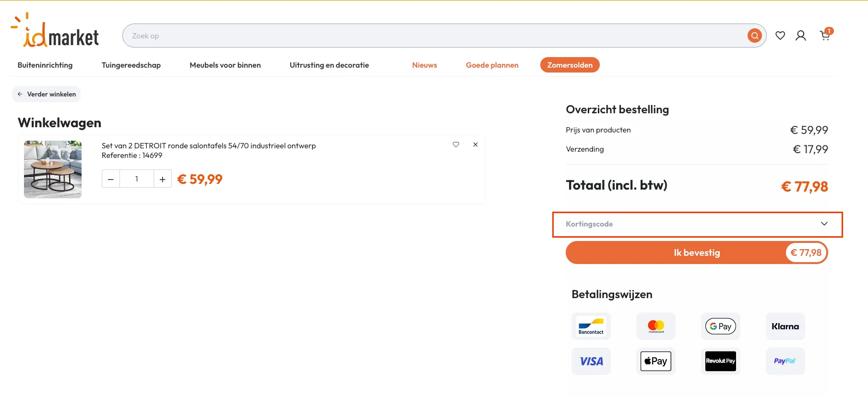
Task: Click the Apple Pay icon
Action: tap(656, 361)
